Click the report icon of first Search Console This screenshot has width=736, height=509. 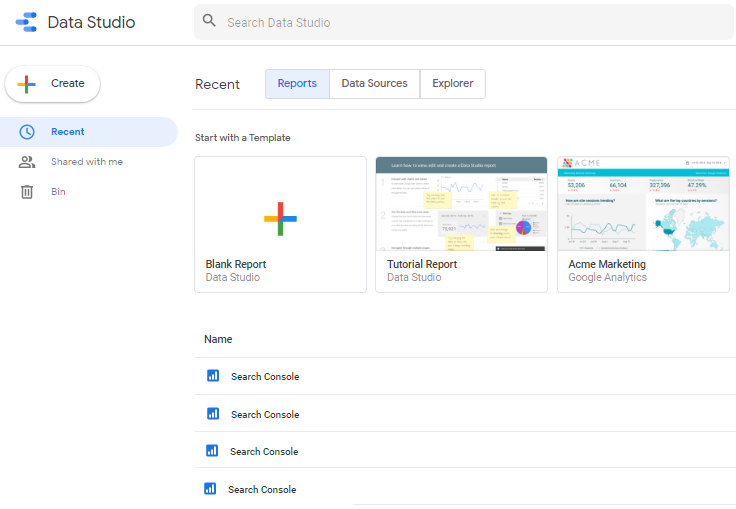213,376
